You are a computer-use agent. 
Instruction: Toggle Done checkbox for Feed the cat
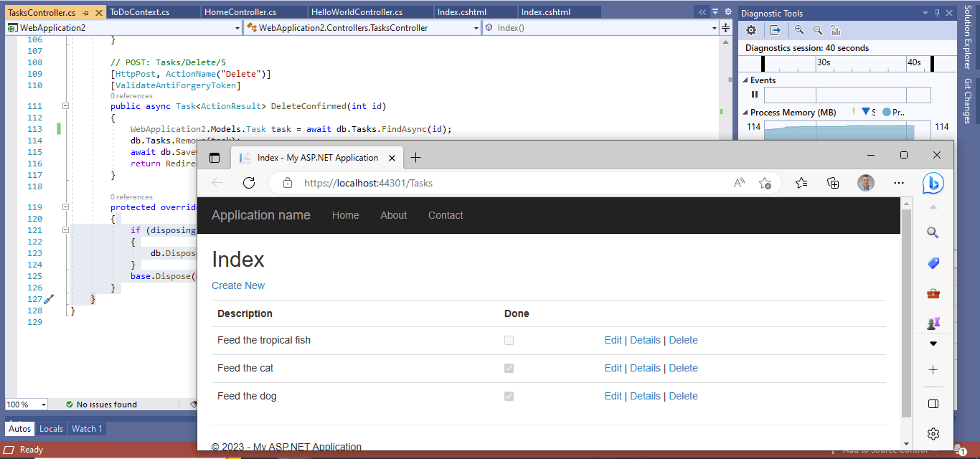click(509, 368)
